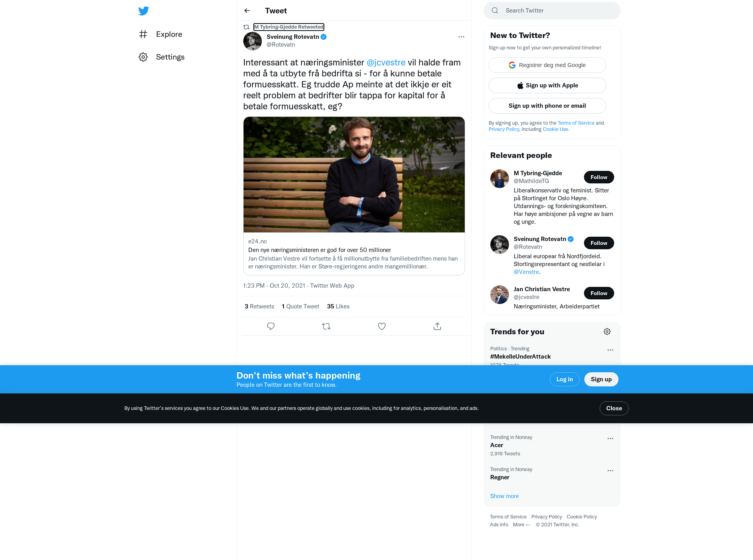This screenshot has height=560, width=753.
Task: Go back using the arrow icon
Action: (x=247, y=11)
